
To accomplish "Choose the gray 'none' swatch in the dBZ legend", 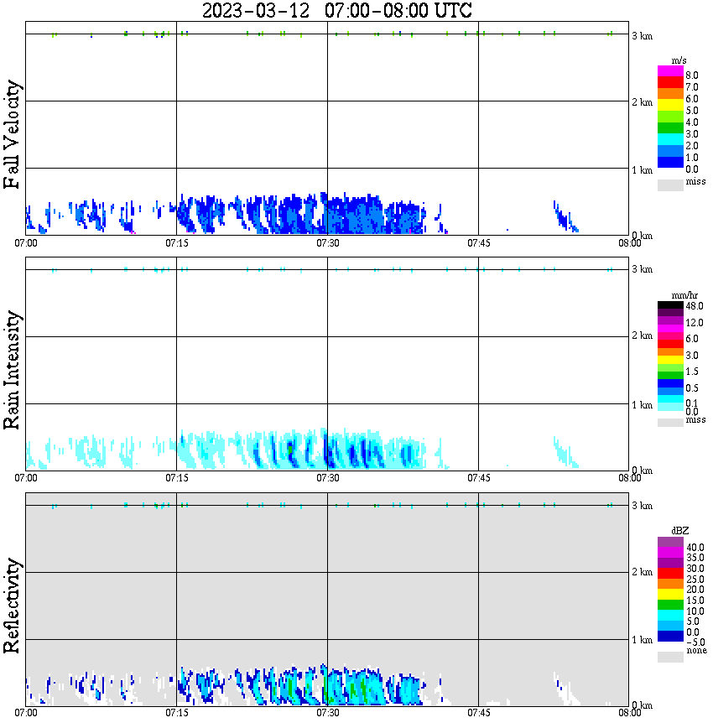I will pos(670,657).
